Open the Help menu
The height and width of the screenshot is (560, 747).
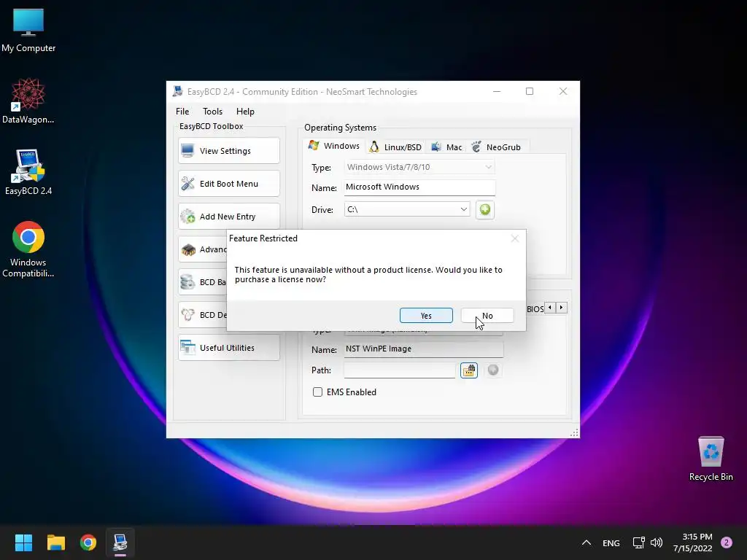pos(245,112)
